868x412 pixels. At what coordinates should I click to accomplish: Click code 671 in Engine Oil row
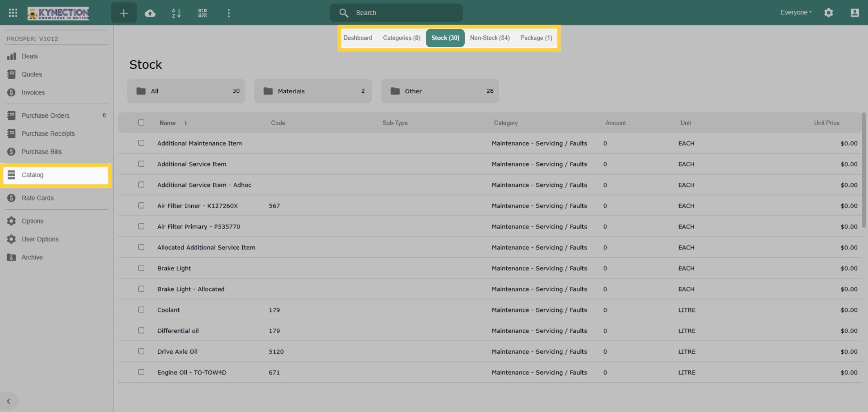[274, 373]
